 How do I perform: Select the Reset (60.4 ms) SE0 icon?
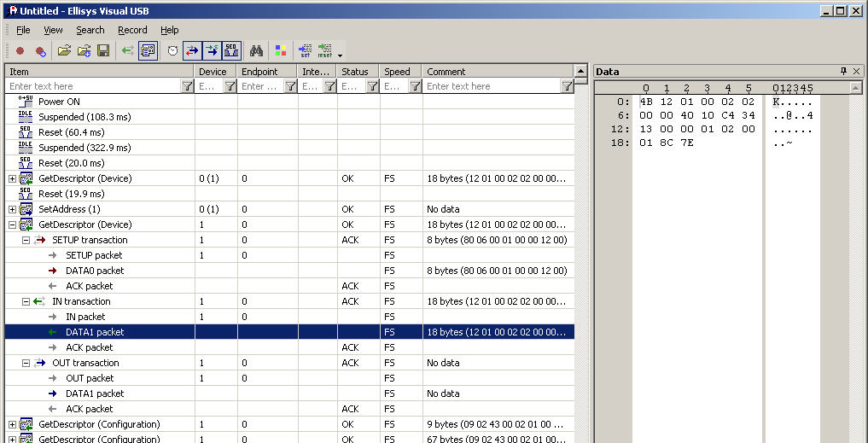pos(26,132)
